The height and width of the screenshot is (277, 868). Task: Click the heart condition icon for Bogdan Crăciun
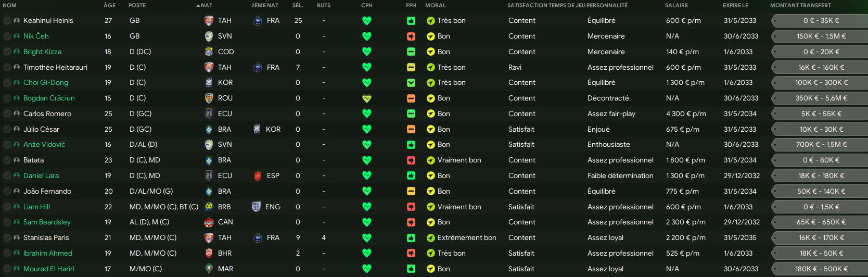tap(367, 98)
